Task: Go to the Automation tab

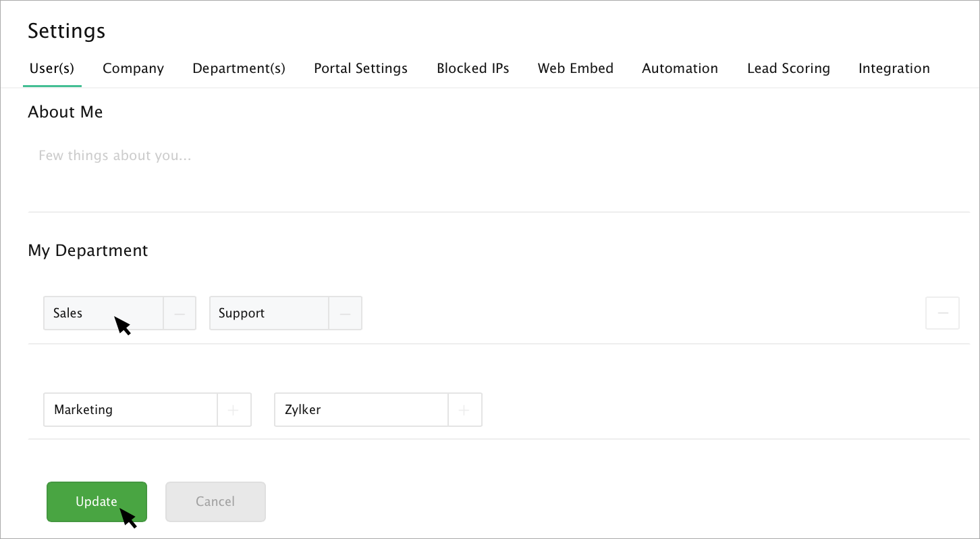Action: point(680,68)
